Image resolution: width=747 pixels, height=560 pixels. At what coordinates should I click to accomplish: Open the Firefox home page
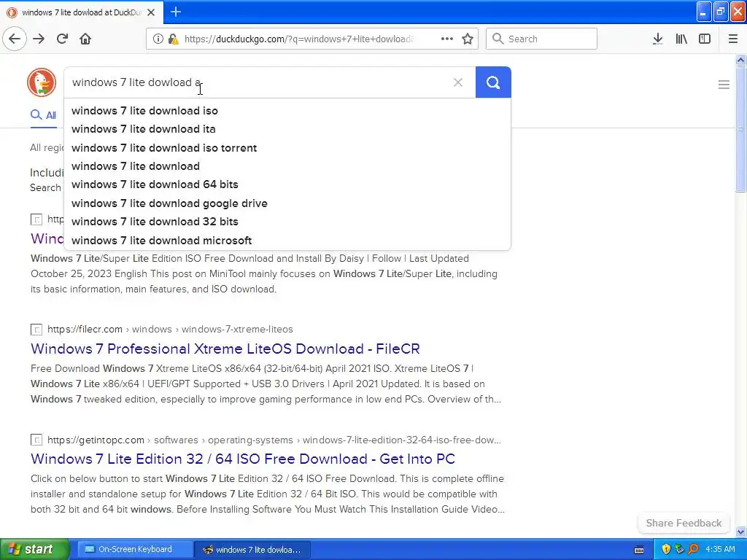pyautogui.click(x=85, y=39)
